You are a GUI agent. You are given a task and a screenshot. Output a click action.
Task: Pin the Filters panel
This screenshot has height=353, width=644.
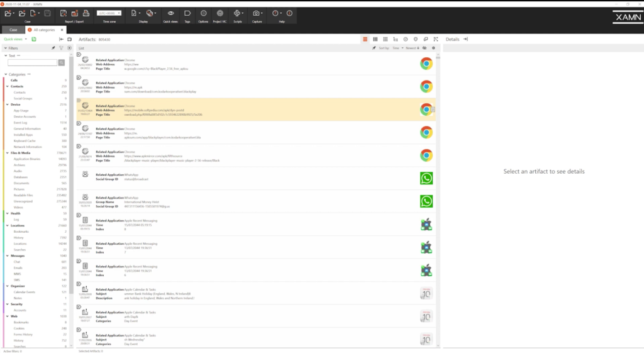(x=53, y=48)
